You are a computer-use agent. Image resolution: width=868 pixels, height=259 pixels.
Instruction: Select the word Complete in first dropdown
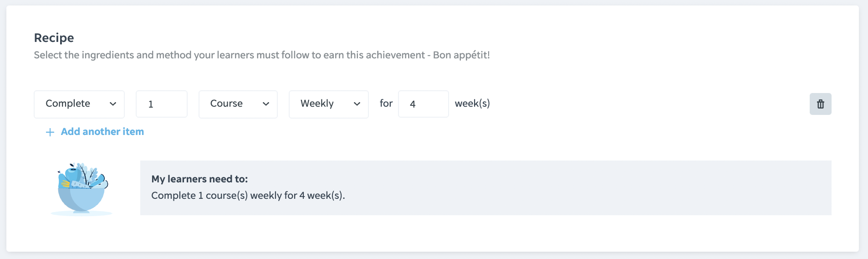point(68,104)
